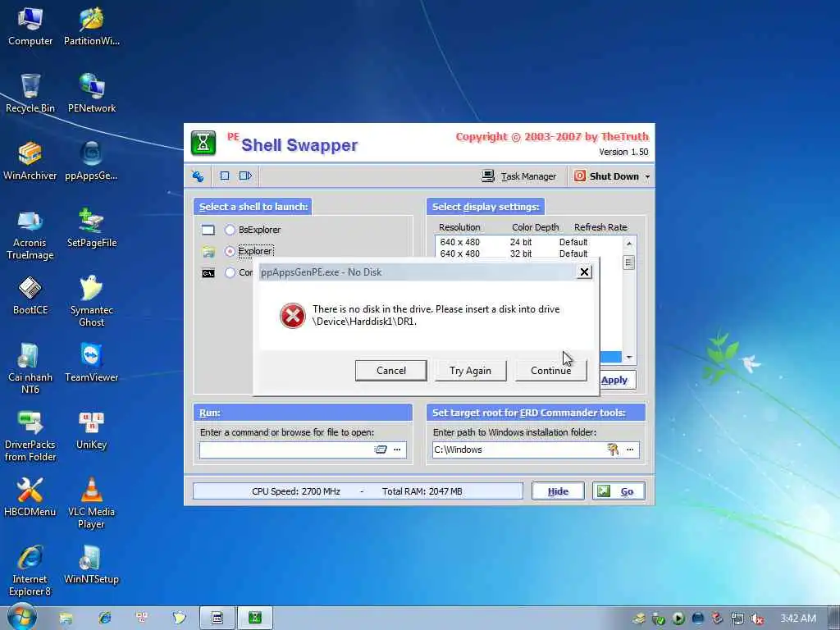Launch UniKey from the desktop
The width and height of the screenshot is (840, 630).
(92, 431)
